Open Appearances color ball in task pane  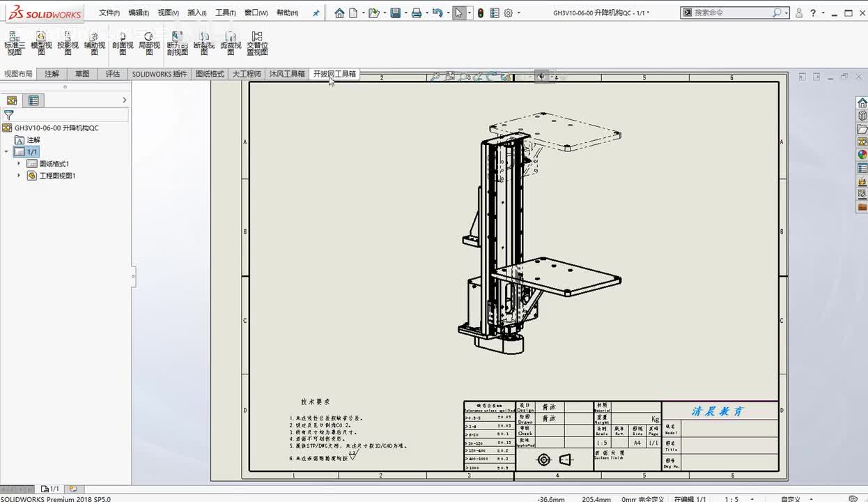coord(862,155)
